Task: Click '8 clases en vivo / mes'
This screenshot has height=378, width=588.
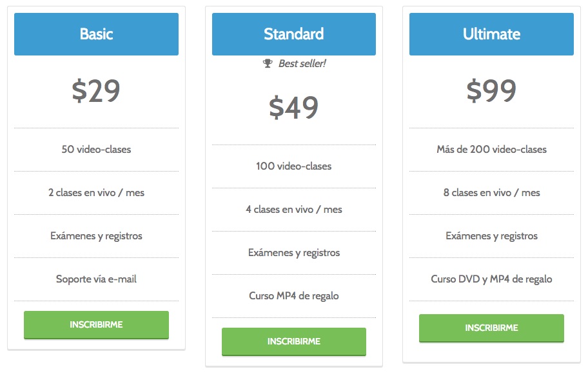Action: (x=492, y=193)
